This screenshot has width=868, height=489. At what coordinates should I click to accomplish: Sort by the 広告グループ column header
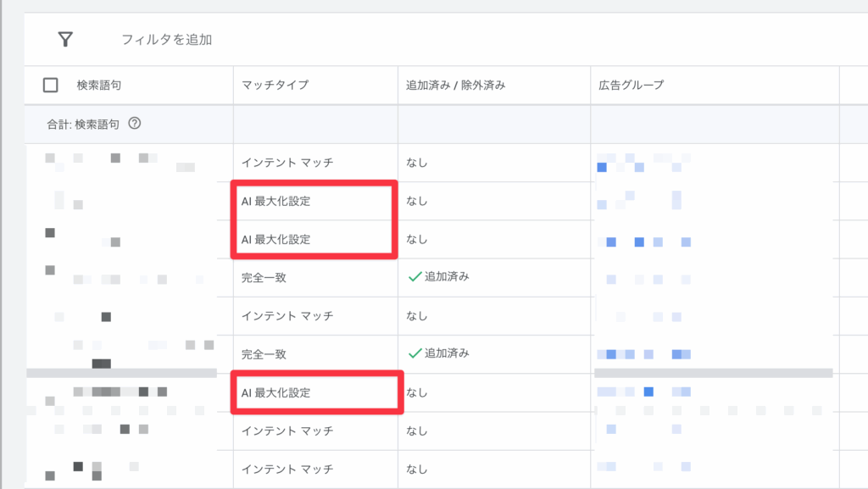point(631,86)
